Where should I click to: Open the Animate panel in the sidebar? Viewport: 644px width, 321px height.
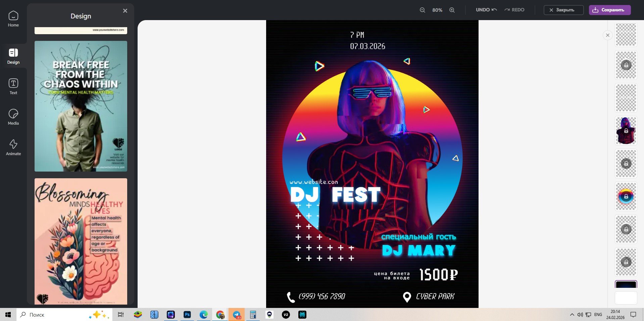coord(13,147)
